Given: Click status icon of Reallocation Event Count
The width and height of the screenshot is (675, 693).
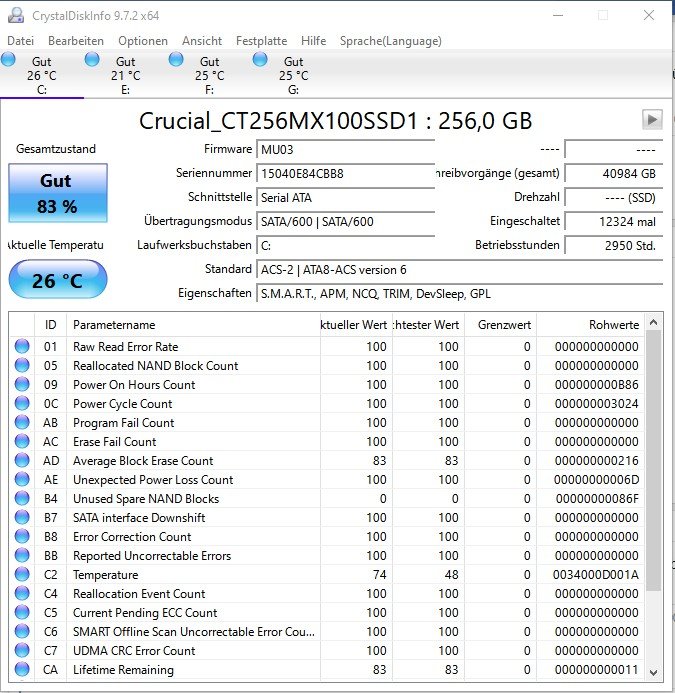Looking at the screenshot, I should pos(22,594).
